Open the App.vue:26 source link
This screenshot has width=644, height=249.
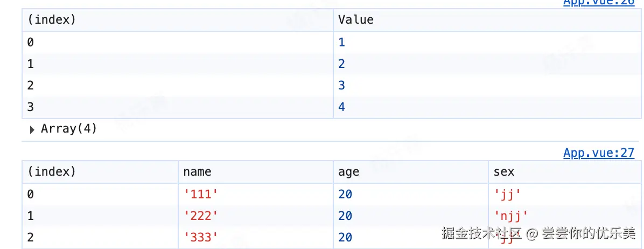click(x=599, y=2)
